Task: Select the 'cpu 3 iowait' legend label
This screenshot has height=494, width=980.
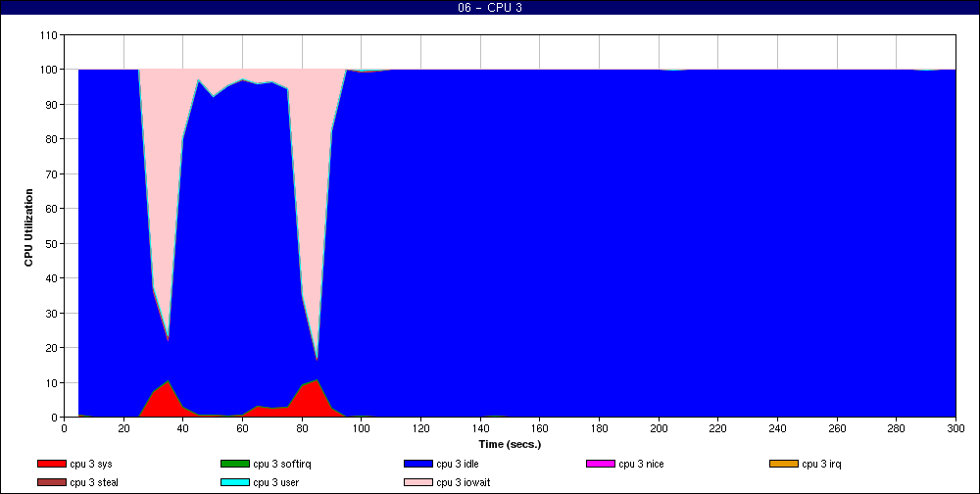Action: click(x=464, y=483)
